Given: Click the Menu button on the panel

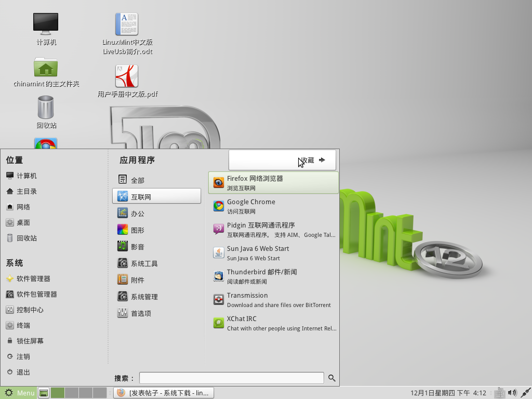Looking at the screenshot, I should click(19, 393).
